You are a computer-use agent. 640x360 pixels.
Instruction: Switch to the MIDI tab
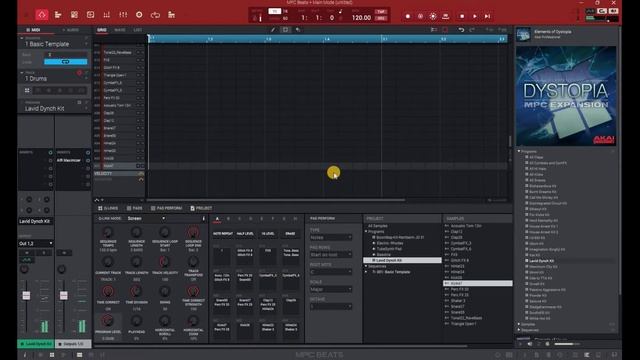[x=33, y=30]
